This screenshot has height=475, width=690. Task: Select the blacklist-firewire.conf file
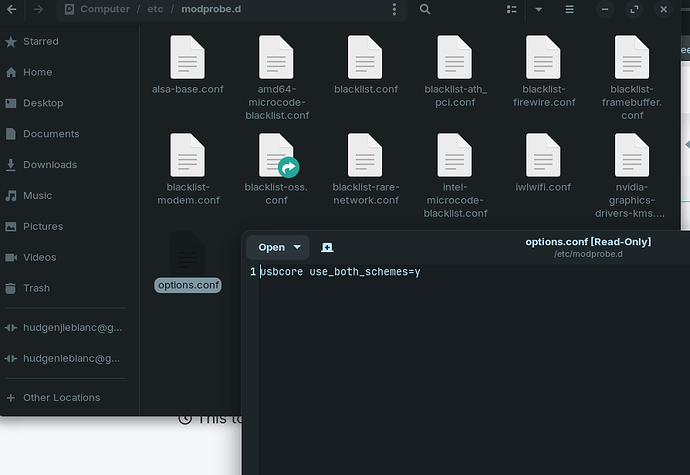coord(544,72)
